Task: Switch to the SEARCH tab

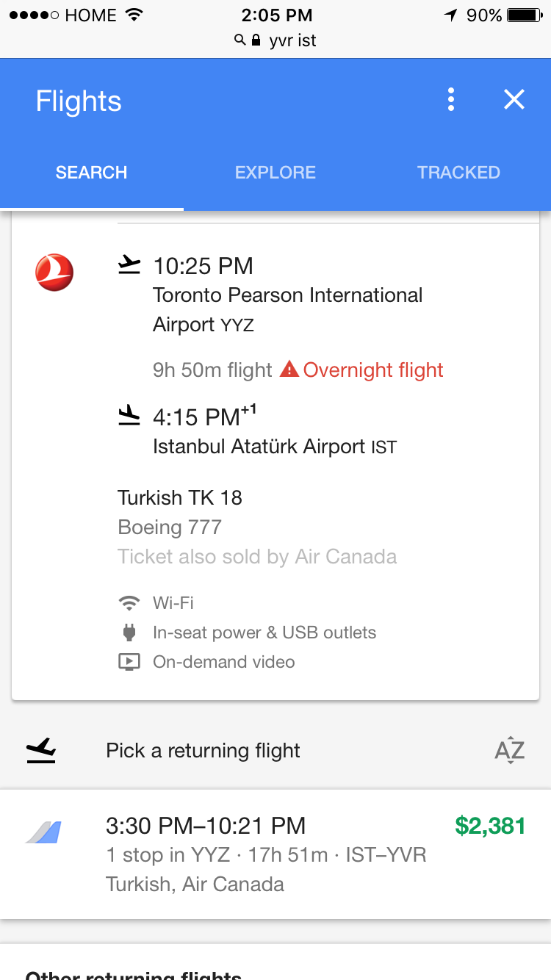Action: (x=92, y=173)
